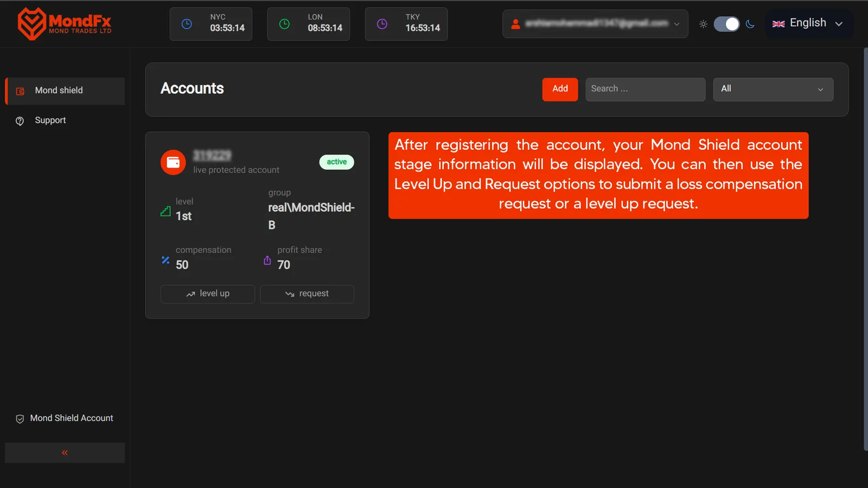Image resolution: width=868 pixels, height=488 pixels.
Task: Click the level up button
Action: (x=208, y=294)
